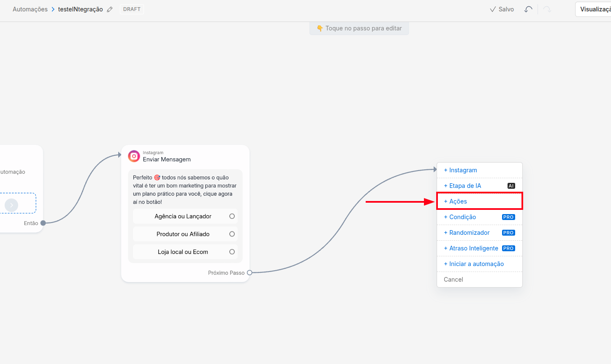Select the Produtor ou Afiliado connector circle
Viewport: 611px width, 364px height.
[232, 234]
